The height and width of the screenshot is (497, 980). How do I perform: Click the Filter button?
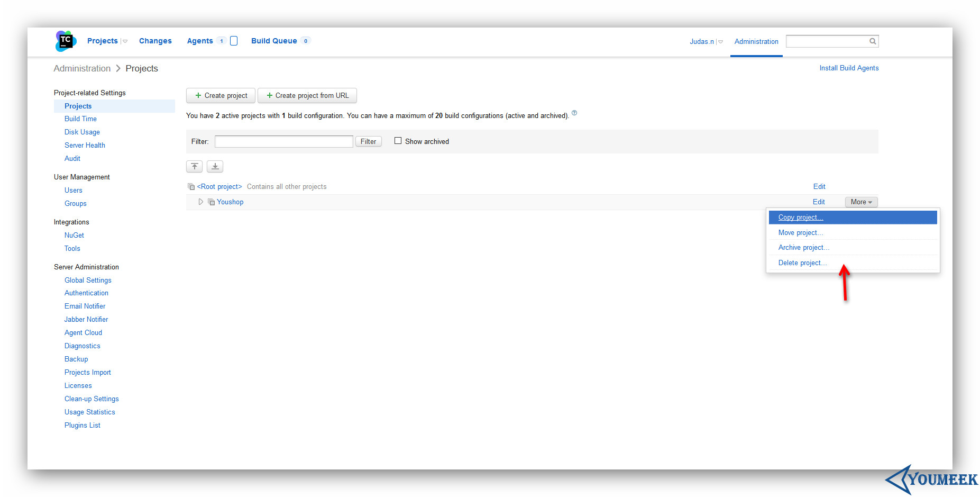(368, 141)
